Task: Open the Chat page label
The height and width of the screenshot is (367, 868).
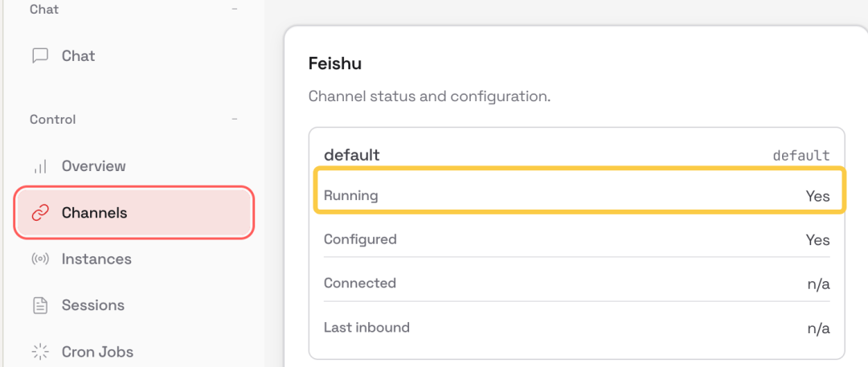Action: pos(78,56)
